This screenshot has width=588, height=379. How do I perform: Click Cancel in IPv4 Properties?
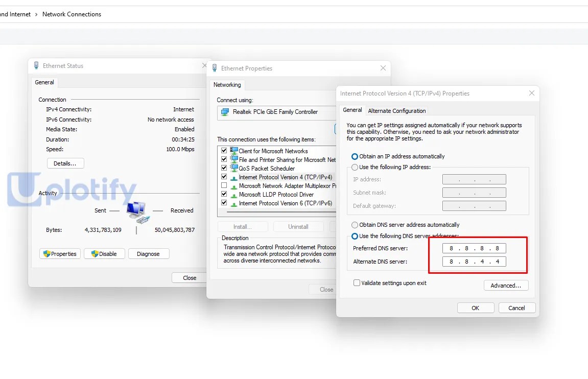click(x=517, y=308)
